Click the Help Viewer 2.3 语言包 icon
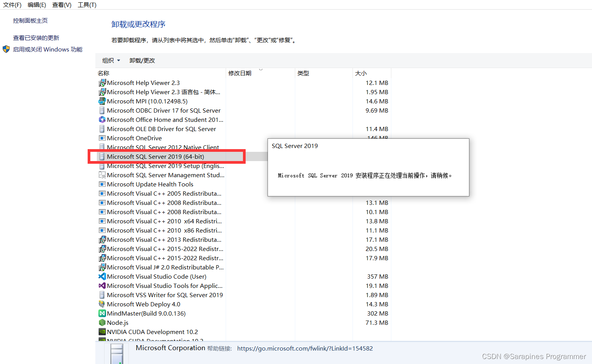The height and width of the screenshot is (364, 592). click(x=102, y=92)
